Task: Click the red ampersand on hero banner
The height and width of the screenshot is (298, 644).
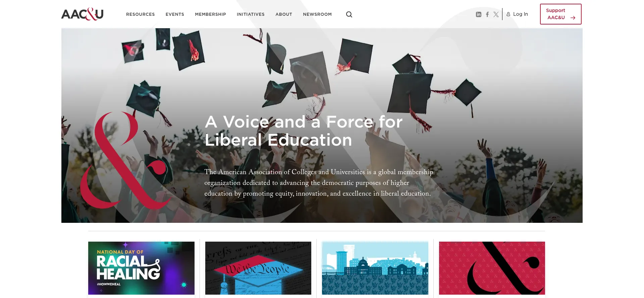Action: pos(124,160)
